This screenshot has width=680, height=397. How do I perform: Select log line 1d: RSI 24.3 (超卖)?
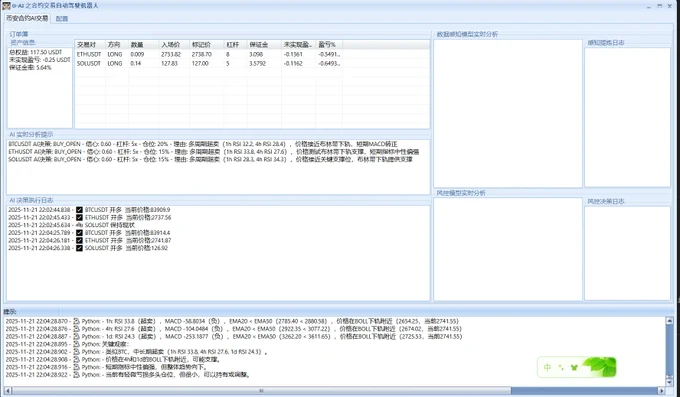[x=234, y=337]
